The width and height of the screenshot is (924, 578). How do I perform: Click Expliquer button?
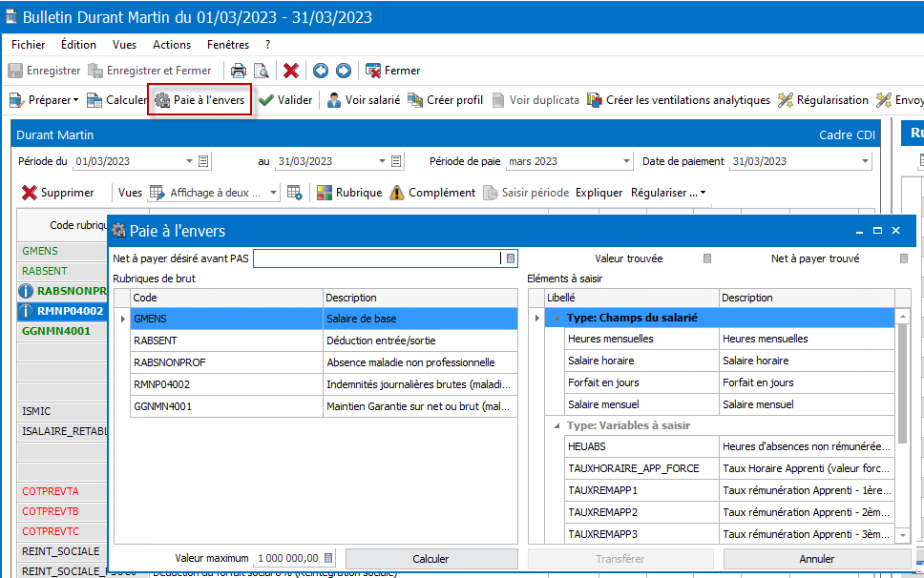[598, 193]
